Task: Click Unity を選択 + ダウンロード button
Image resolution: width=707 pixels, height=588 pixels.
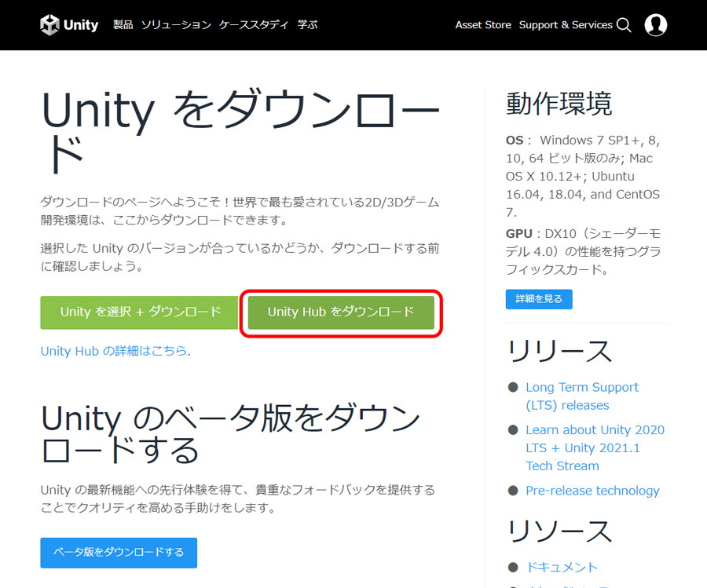Action: (x=139, y=312)
